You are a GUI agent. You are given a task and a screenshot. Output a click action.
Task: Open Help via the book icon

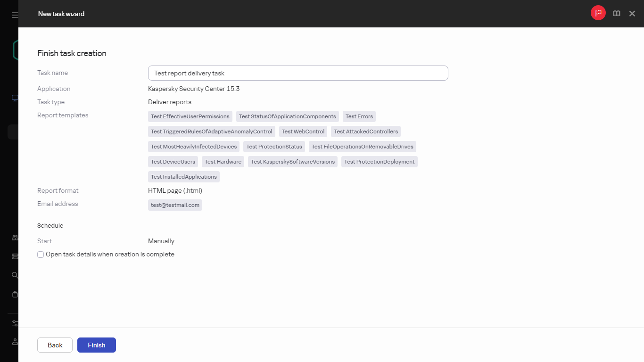click(616, 13)
